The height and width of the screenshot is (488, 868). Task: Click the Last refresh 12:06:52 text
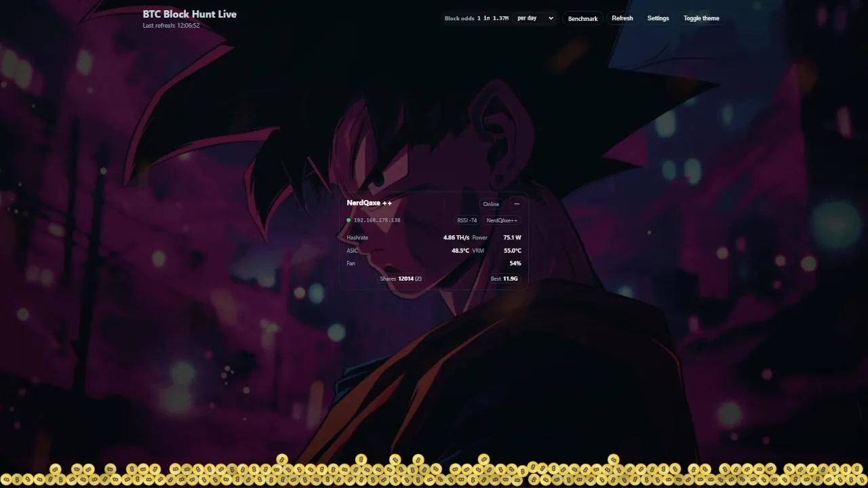pyautogui.click(x=171, y=26)
